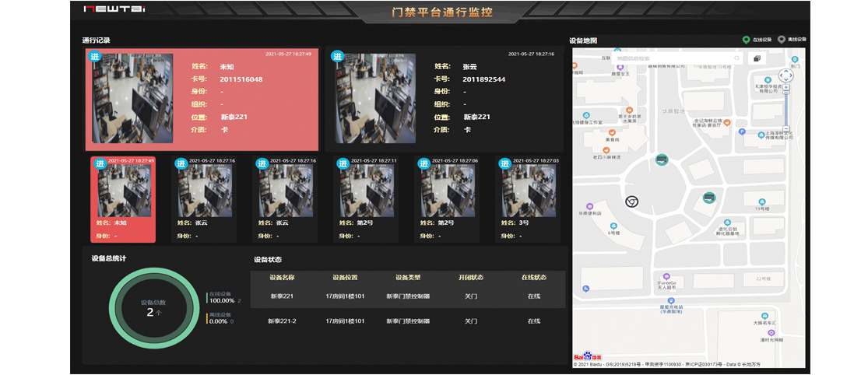Click the map search magnifier icon
The height and width of the screenshot is (375, 868).
click(x=736, y=58)
